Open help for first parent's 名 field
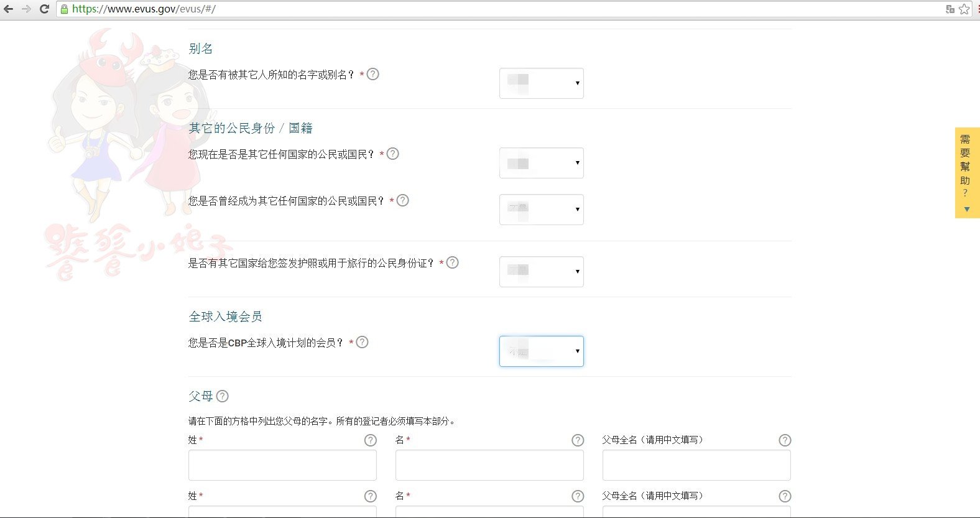 578,440
